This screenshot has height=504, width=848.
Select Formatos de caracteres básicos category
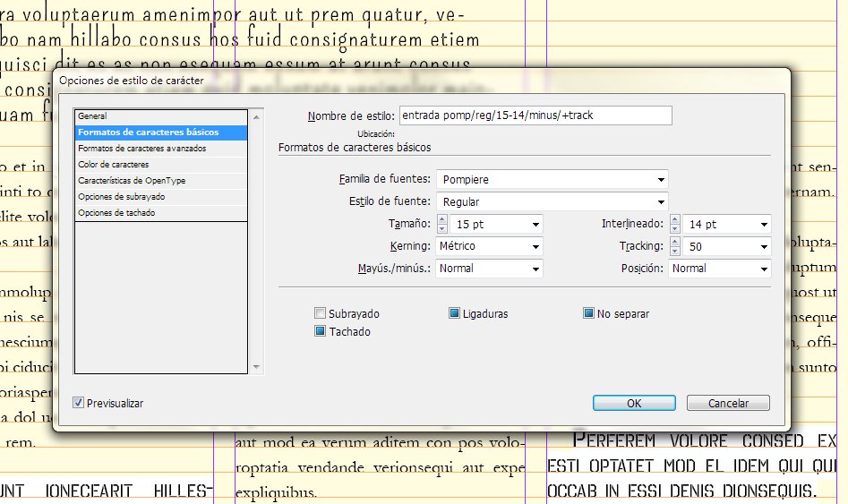click(160, 132)
